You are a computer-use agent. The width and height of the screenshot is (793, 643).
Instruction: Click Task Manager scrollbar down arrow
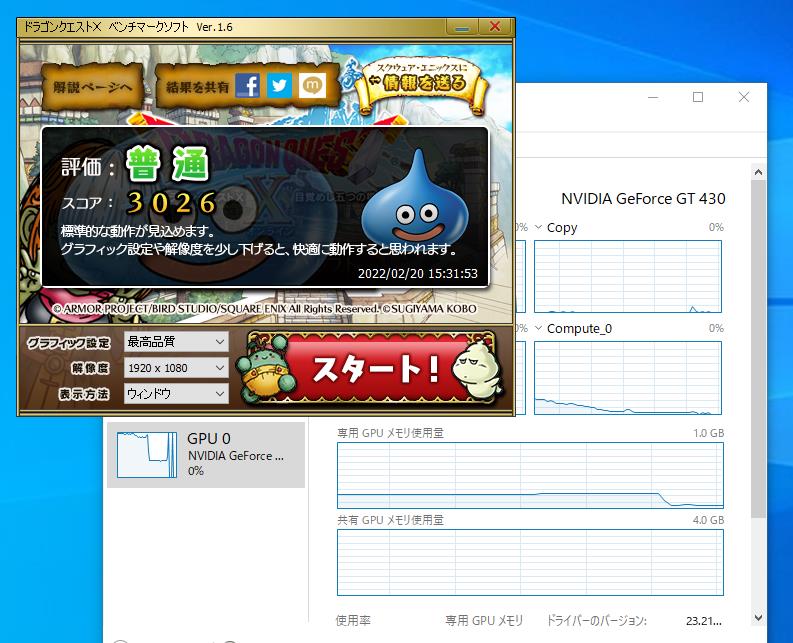pos(758,617)
